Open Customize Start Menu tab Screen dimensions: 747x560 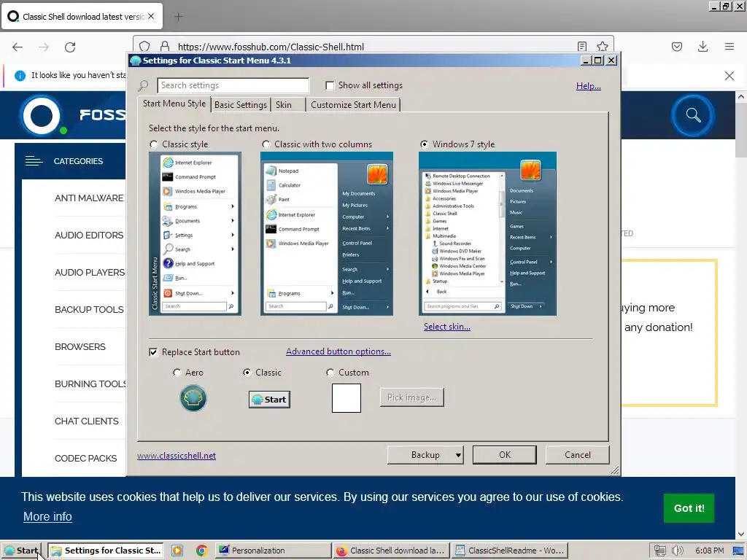coord(353,105)
